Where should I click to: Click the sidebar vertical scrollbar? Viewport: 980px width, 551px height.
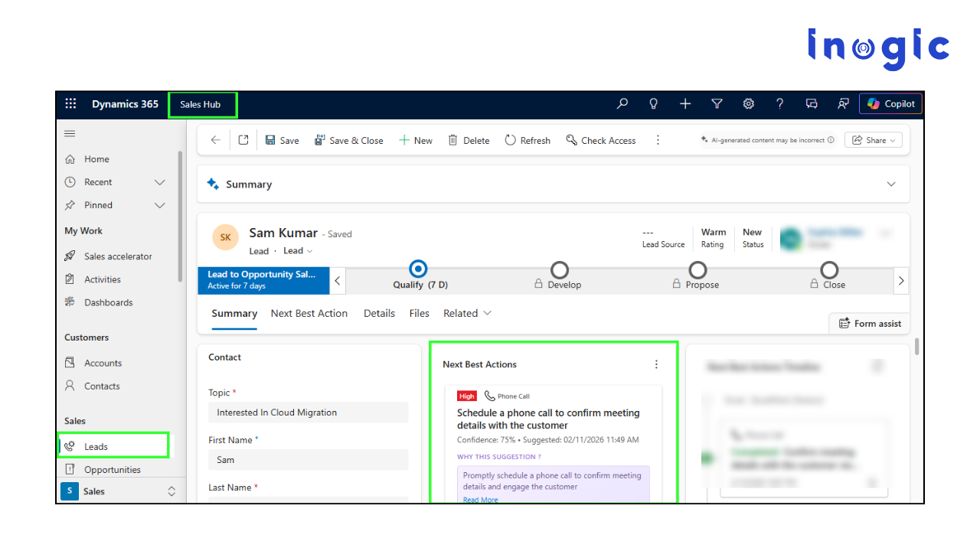tap(181, 216)
